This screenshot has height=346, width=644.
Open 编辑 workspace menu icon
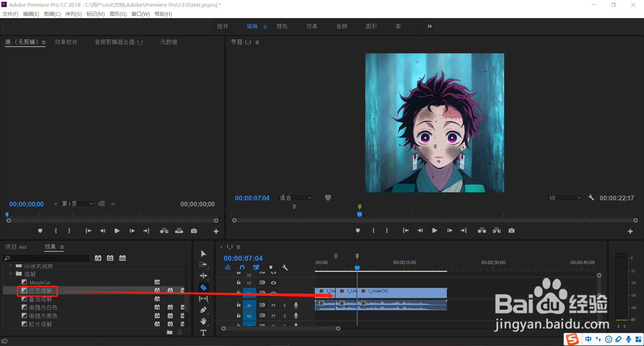(265, 27)
